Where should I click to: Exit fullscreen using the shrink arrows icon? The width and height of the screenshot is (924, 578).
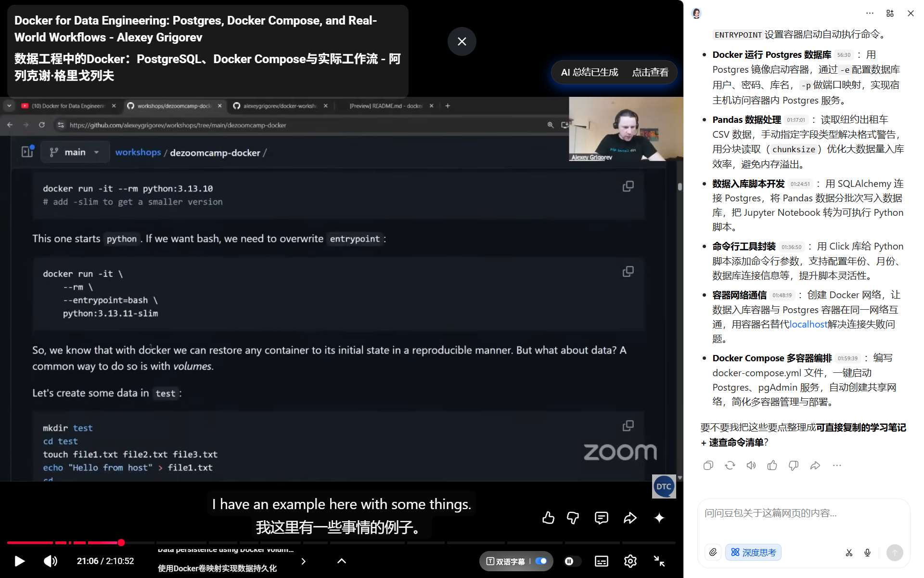pyautogui.click(x=659, y=561)
